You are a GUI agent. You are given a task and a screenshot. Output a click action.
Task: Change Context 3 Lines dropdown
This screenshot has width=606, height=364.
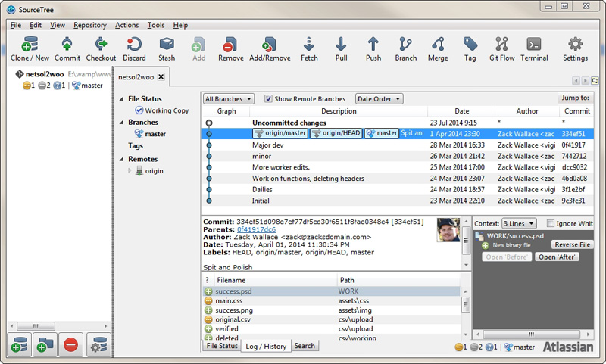point(520,223)
